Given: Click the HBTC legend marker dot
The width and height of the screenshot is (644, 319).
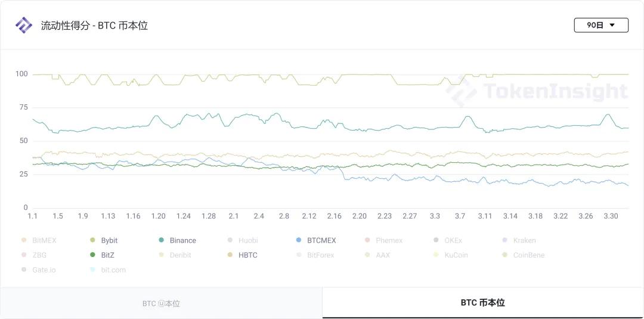Looking at the screenshot, I should click(x=230, y=255).
